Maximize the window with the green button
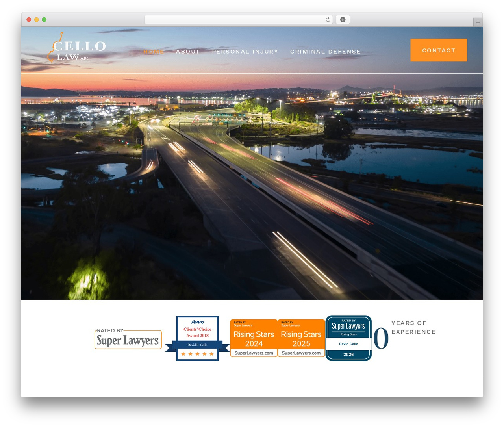504x427 pixels. click(x=44, y=20)
